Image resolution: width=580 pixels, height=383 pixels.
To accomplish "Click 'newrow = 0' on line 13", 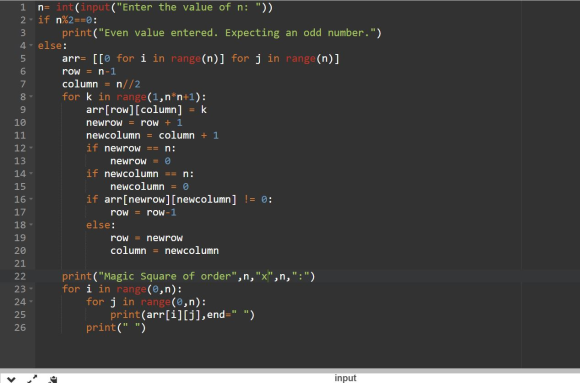I will [141, 161].
